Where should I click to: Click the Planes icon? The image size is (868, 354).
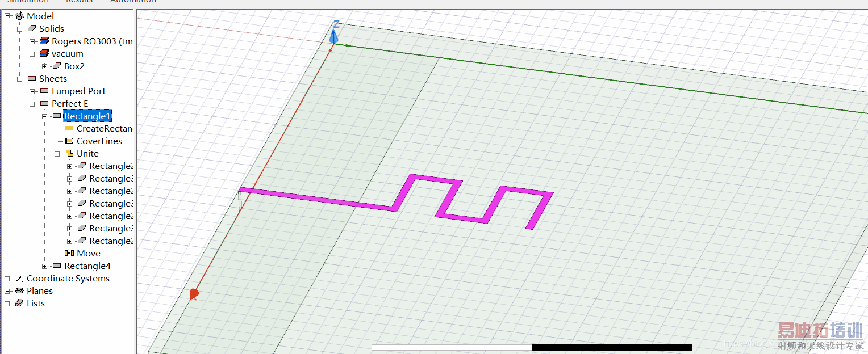[19, 290]
